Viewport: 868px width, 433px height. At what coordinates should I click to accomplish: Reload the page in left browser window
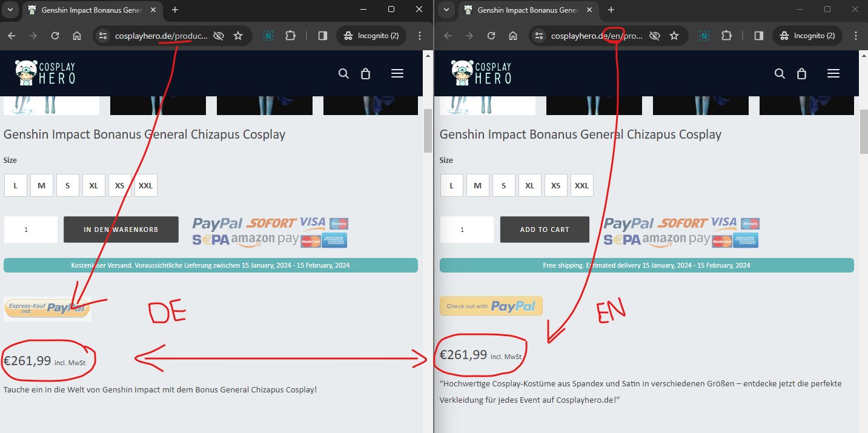[55, 36]
